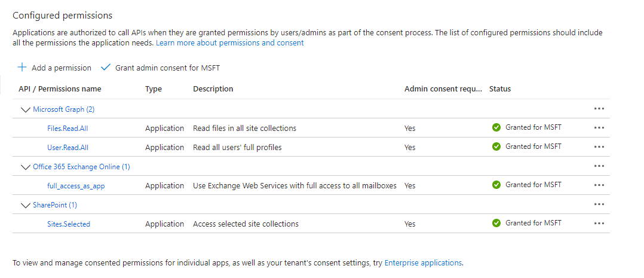The height and width of the screenshot is (278, 644).
Task: Collapse the SharePoint permissions group
Action: point(26,205)
